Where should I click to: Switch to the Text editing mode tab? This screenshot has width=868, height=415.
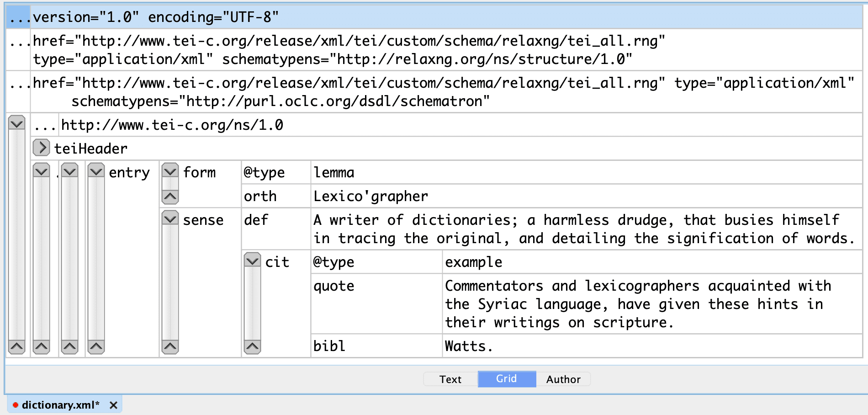click(x=450, y=379)
